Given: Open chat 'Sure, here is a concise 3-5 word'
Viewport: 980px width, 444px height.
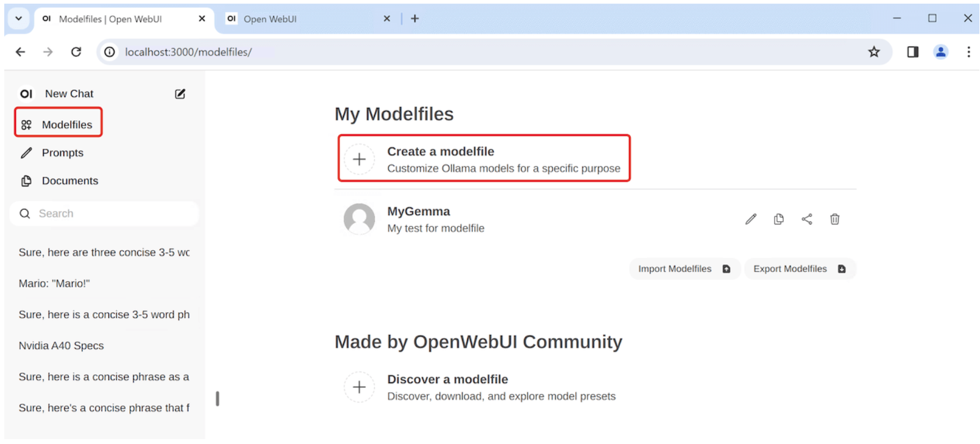Looking at the screenshot, I should pyautogui.click(x=104, y=315).
